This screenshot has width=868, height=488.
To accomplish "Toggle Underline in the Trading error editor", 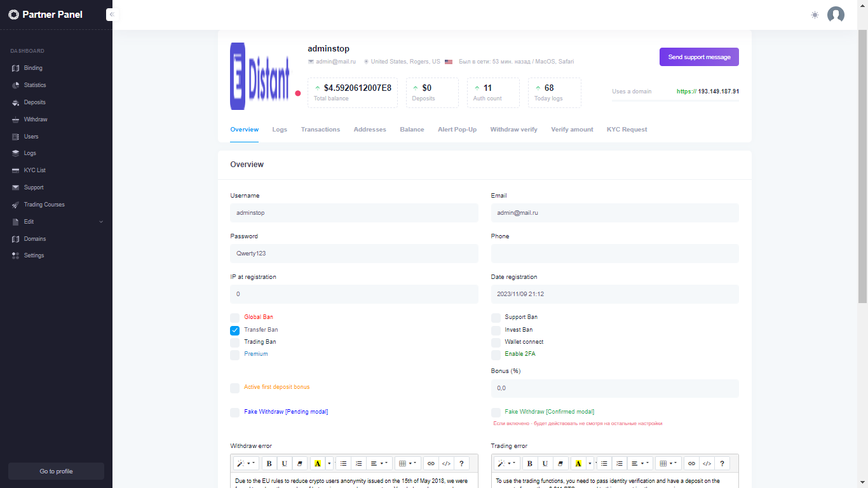I will pyautogui.click(x=545, y=463).
